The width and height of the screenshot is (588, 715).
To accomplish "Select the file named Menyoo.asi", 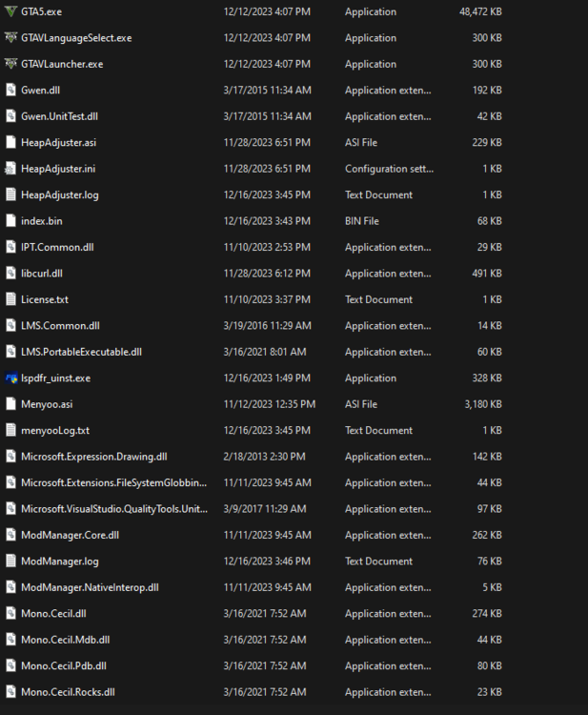I will click(x=47, y=404).
